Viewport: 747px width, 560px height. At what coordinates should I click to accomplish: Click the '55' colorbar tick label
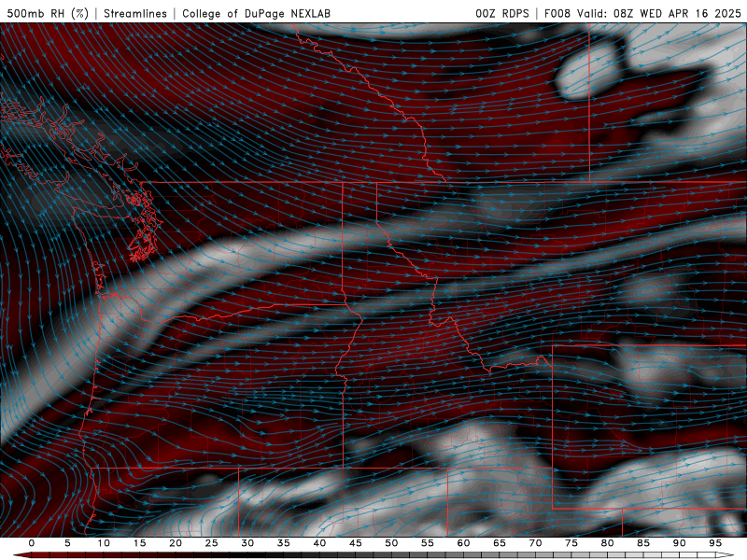click(428, 543)
